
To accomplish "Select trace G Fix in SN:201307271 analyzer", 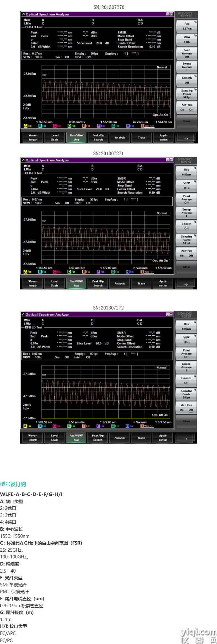I will click(x=115, y=272).
